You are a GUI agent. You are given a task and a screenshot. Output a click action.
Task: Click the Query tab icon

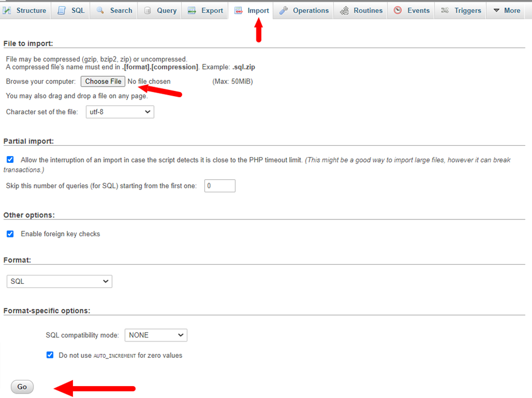coord(147,11)
